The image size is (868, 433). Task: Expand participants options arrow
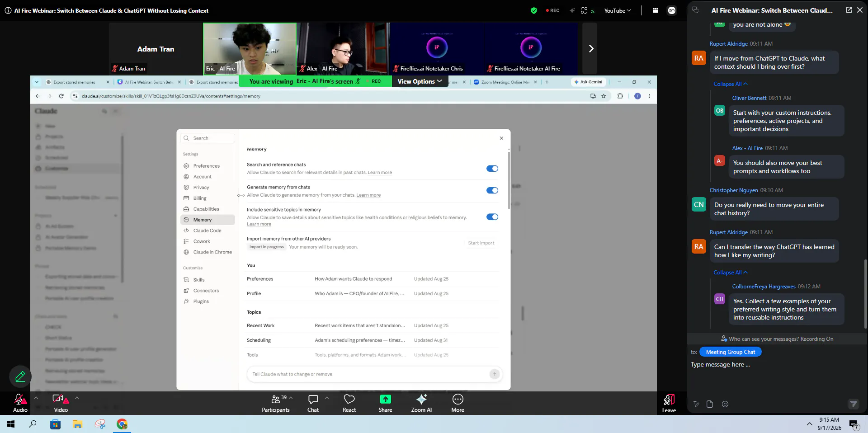(291, 398)
